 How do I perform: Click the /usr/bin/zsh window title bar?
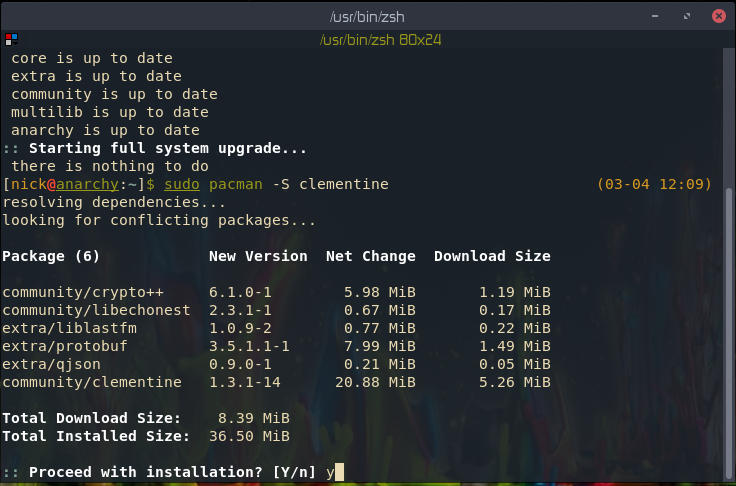tap(367, 15)
